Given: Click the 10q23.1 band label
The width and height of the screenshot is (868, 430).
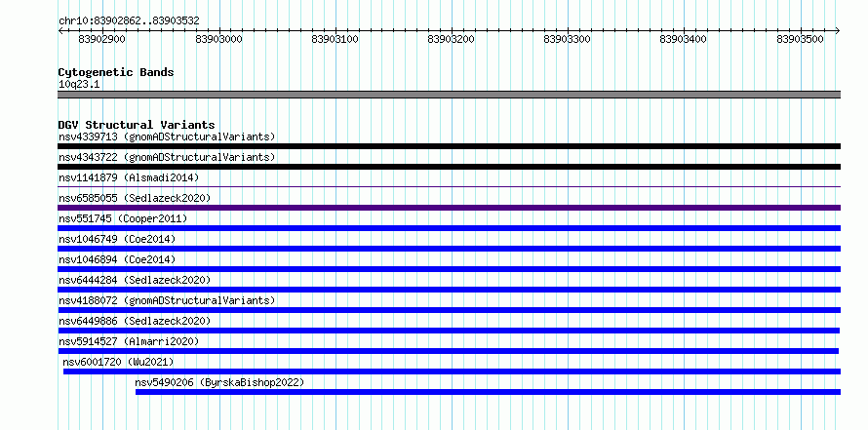Looking at the screenshot, I should pyautogui.click(x=79, y=85).
